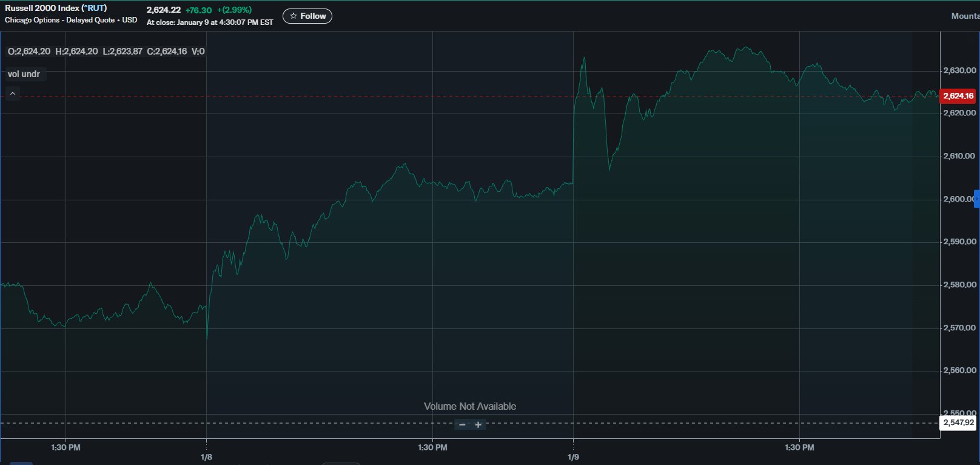Click the green +76.30 price change
This screenshot has width=980, height=465.
[198, 10]
